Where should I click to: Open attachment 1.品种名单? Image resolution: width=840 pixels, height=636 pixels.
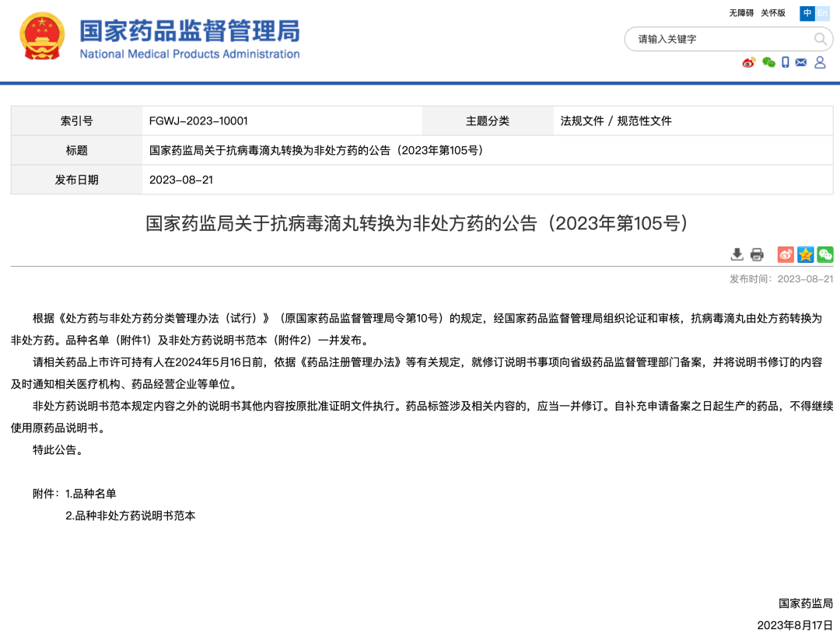pos(91,494)
